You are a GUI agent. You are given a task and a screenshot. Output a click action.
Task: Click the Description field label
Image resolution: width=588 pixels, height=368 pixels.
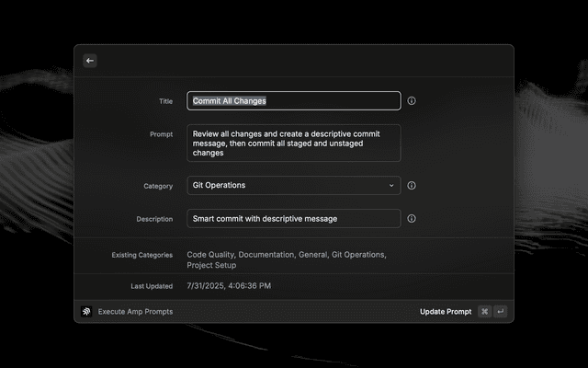click(154, 219)
